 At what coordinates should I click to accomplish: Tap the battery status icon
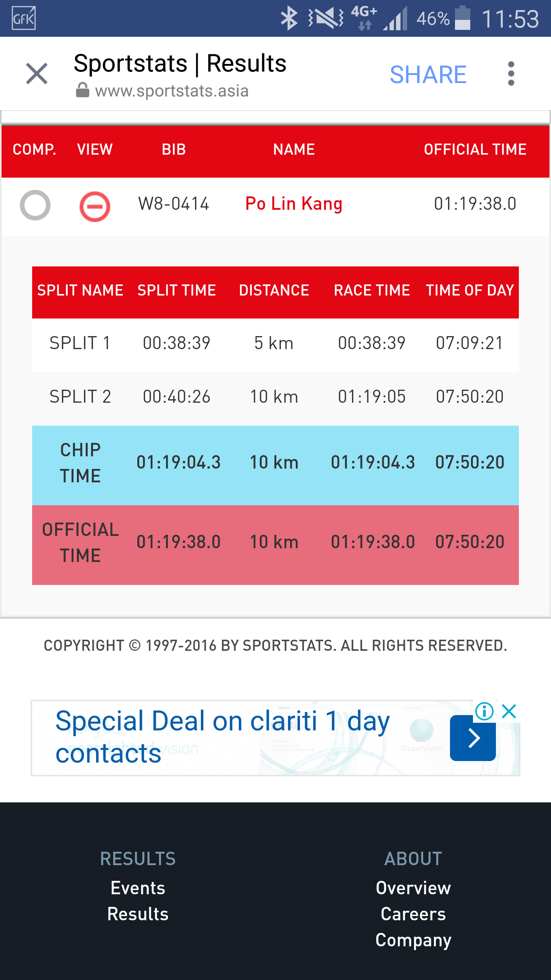point(462,18)
